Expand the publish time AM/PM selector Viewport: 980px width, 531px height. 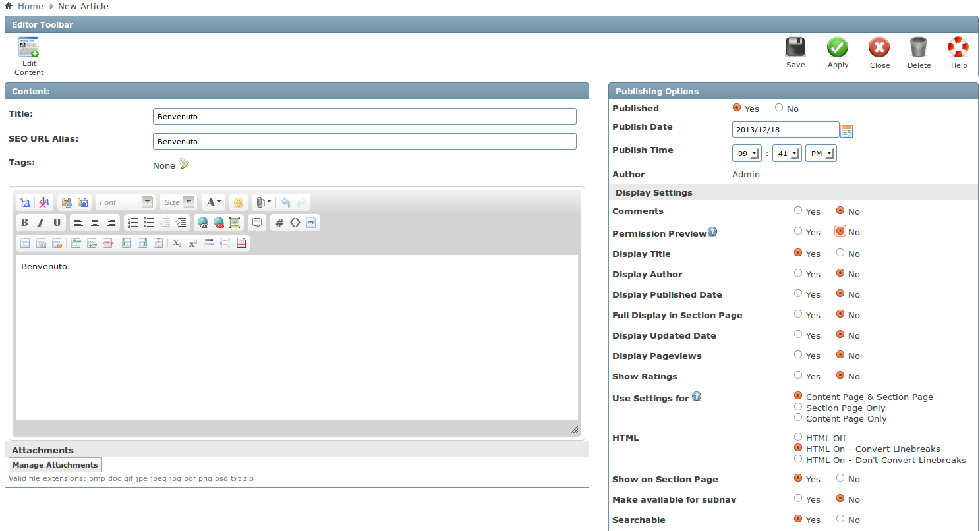click(x=821, y=154)
